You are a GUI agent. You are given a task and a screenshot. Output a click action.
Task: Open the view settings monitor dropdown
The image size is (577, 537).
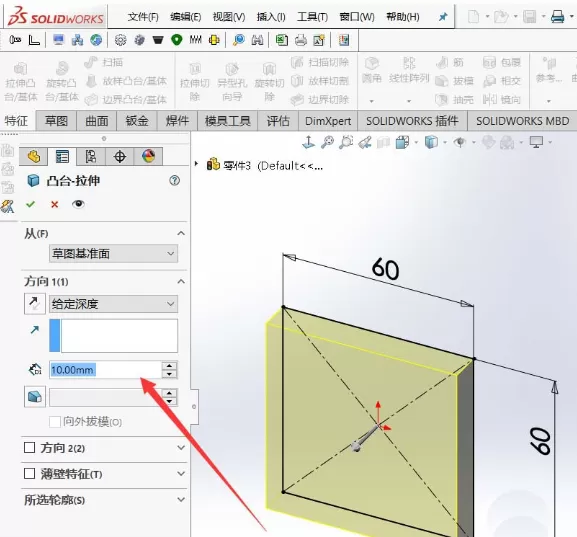pos(536,142)
